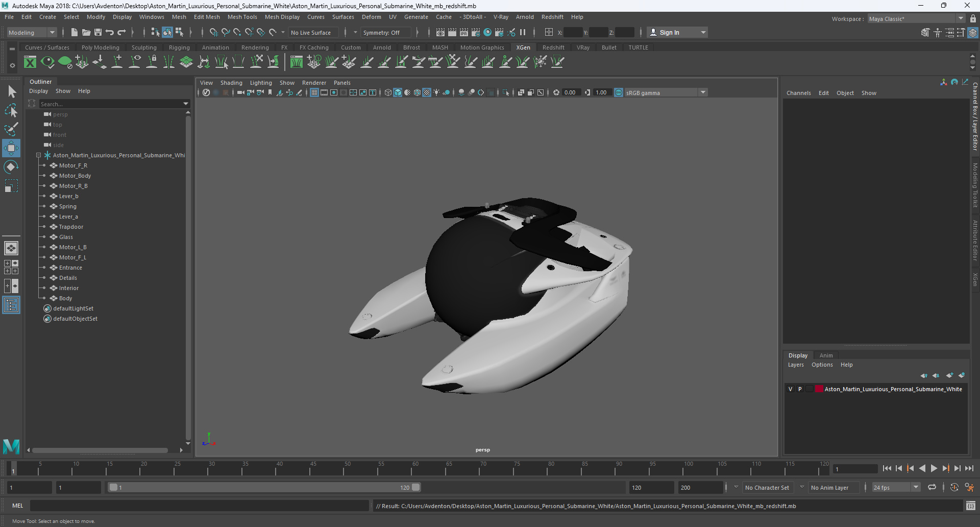Toggle the layer playback P box
The width and height of the screenshot is (980, 527).
point(800,389)
